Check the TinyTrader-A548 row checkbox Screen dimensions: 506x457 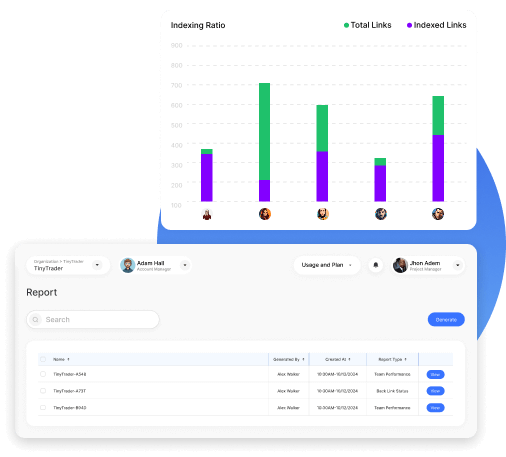pos(43,374)
